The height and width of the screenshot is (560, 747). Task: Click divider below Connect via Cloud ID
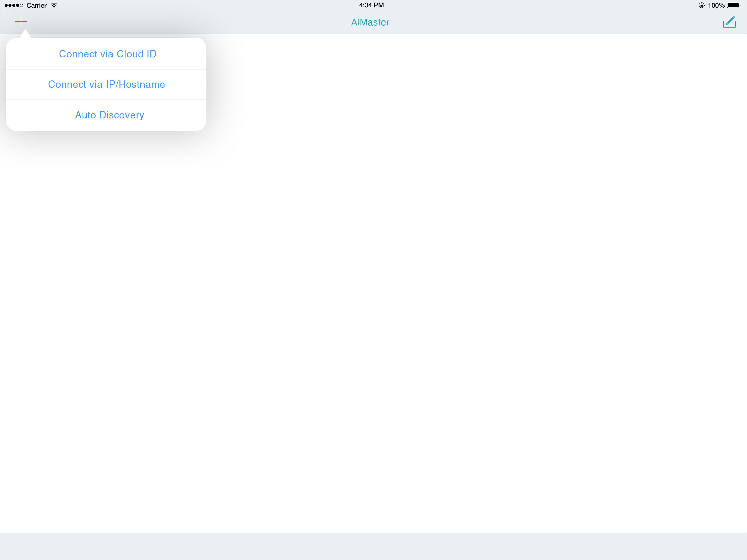106,69
